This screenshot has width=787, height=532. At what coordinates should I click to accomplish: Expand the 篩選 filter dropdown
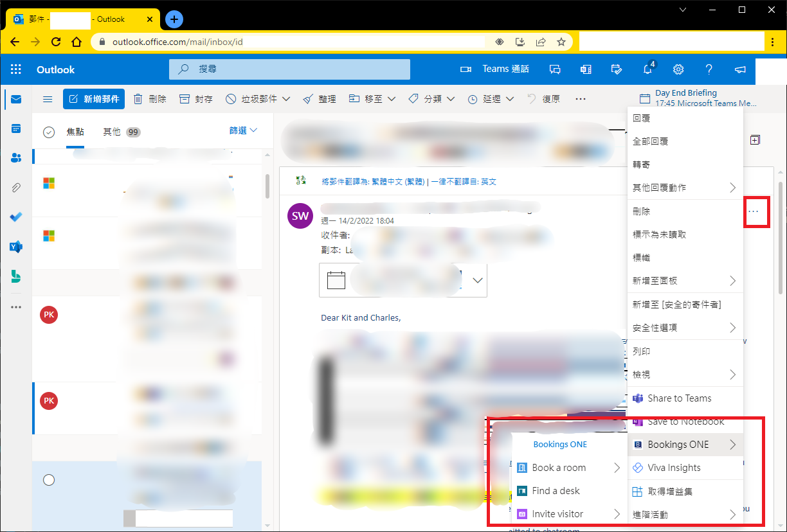pyautogui.click(x=243, y=130)
